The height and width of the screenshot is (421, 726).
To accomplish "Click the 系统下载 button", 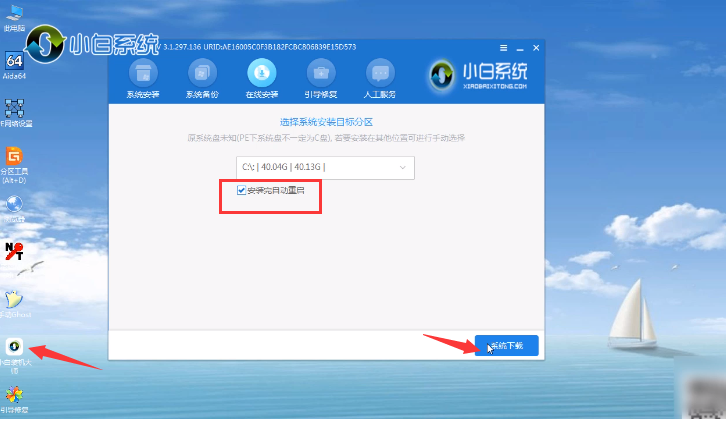I will click(x=507, y=346).
